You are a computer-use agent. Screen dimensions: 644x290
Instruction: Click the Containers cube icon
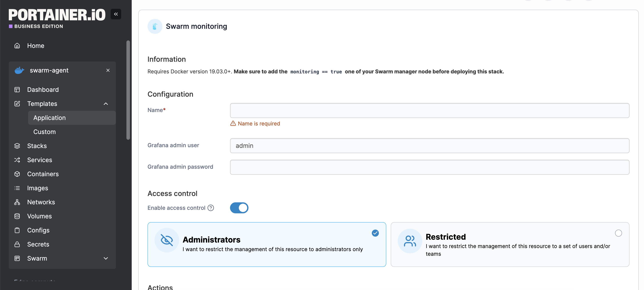tap(17, 174)
